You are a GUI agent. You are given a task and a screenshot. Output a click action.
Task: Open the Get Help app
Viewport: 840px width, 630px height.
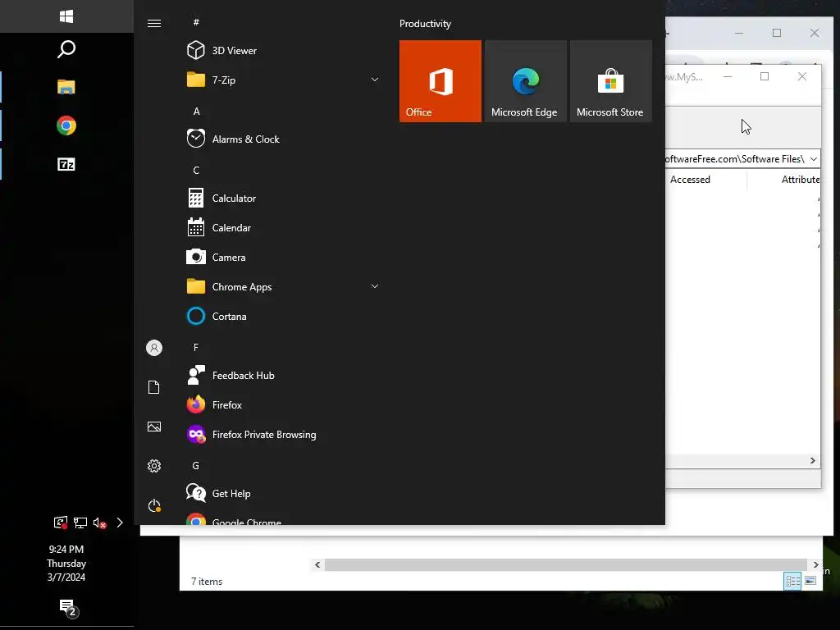click(282, 493)
